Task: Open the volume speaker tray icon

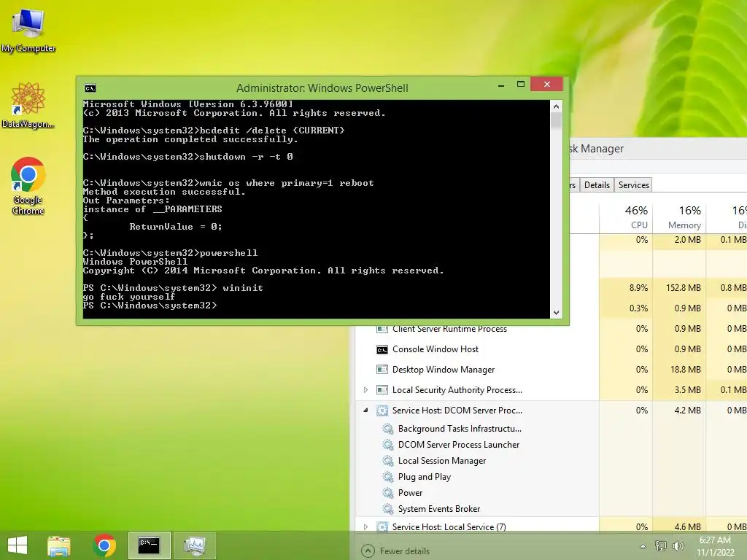Action: point(678,545)
